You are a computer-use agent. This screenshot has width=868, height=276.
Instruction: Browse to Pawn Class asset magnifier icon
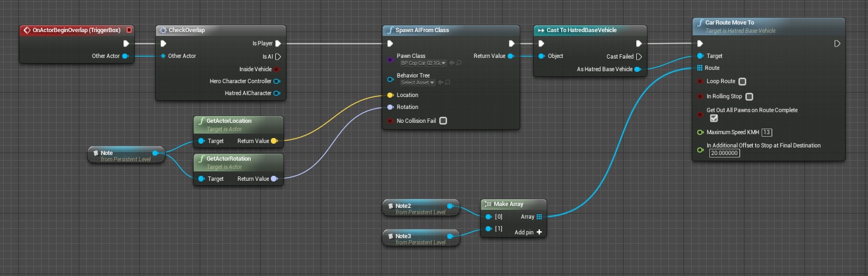point(459,63)
